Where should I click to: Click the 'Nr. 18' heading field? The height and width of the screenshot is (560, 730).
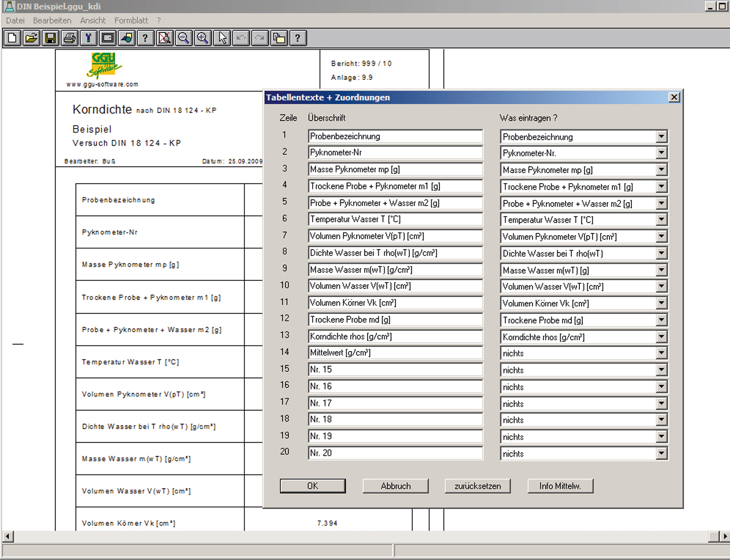click(396, 420)
